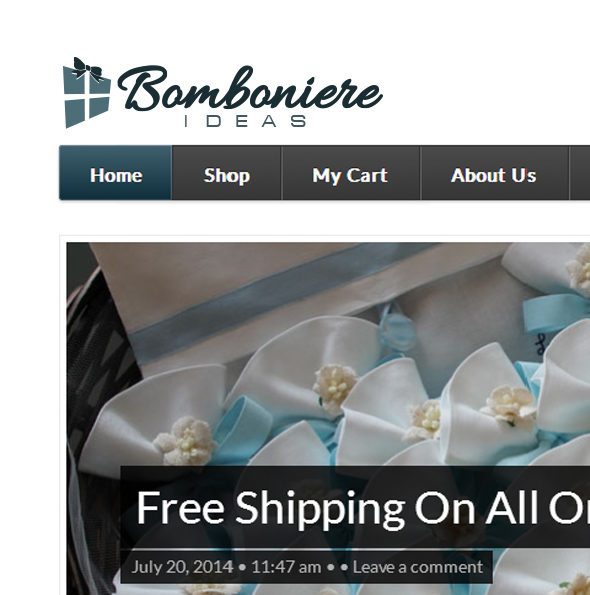Follow the Leave a comment link
Screen dimensions: 590x595
418,567
